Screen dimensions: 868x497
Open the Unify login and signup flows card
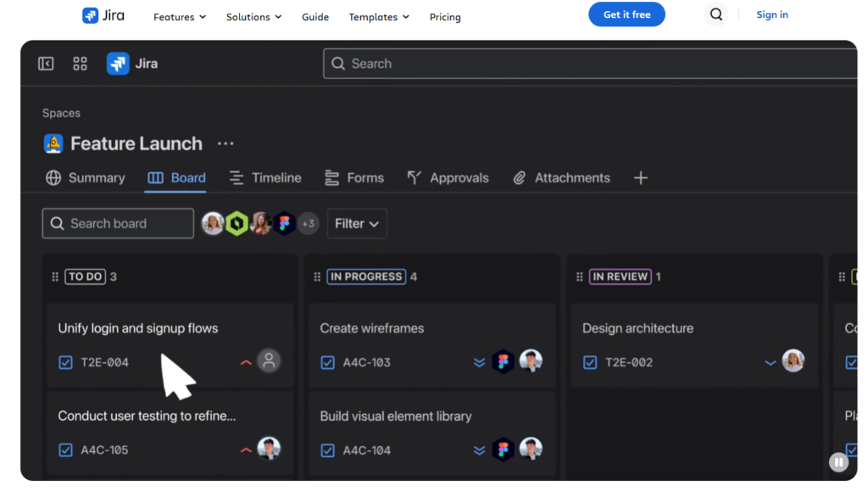tap(170, 345)
